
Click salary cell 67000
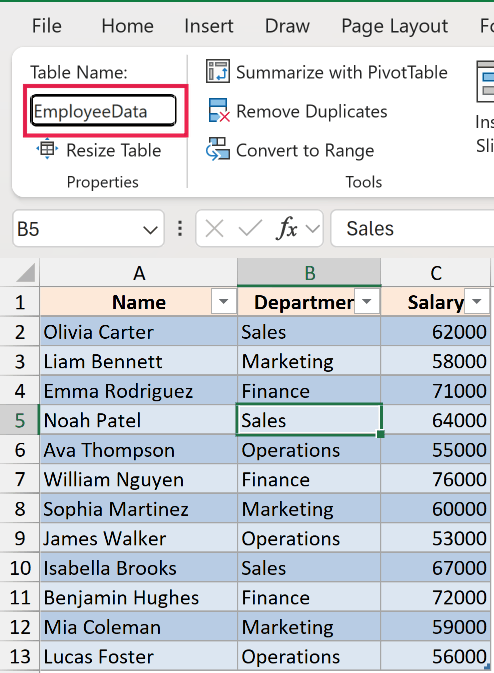coord(435,567)
